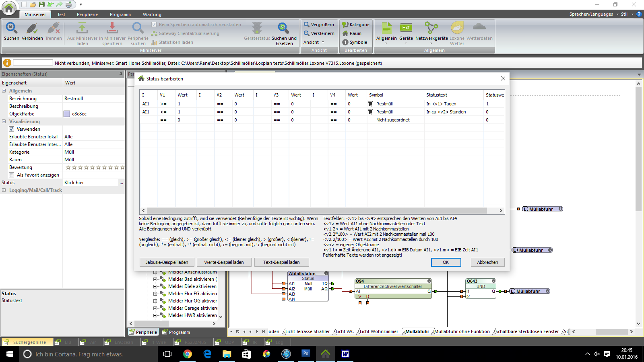
Task: Click the Kategorie icon in Bearbeiten
Action: tap(345, 25)
